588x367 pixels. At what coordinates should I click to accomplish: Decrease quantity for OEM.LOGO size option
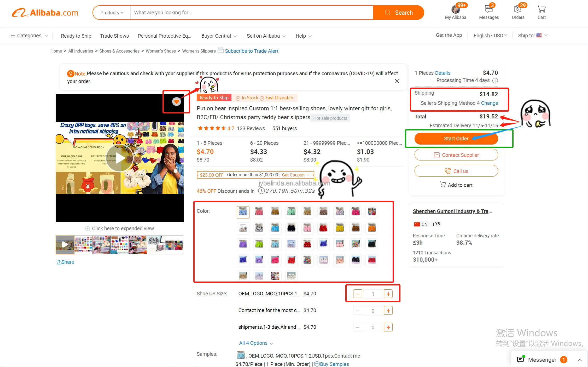click(357, 294)
